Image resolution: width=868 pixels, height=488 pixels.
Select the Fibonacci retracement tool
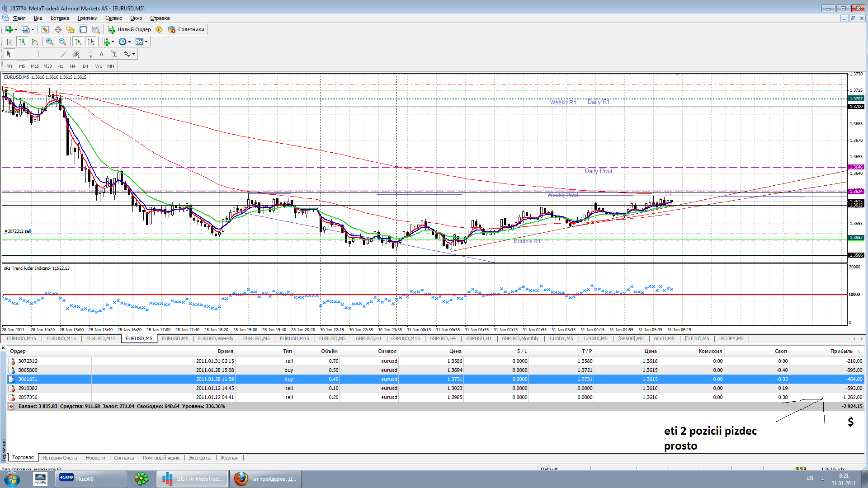pos(89,54)
